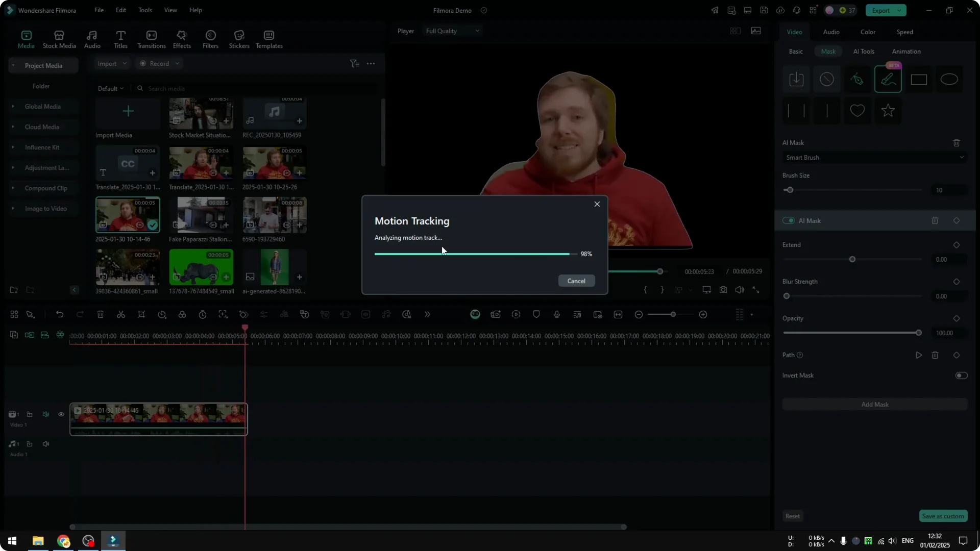
Task: Click the split scissors tool in timeline toolbar
Action: [x=121, y=314]
